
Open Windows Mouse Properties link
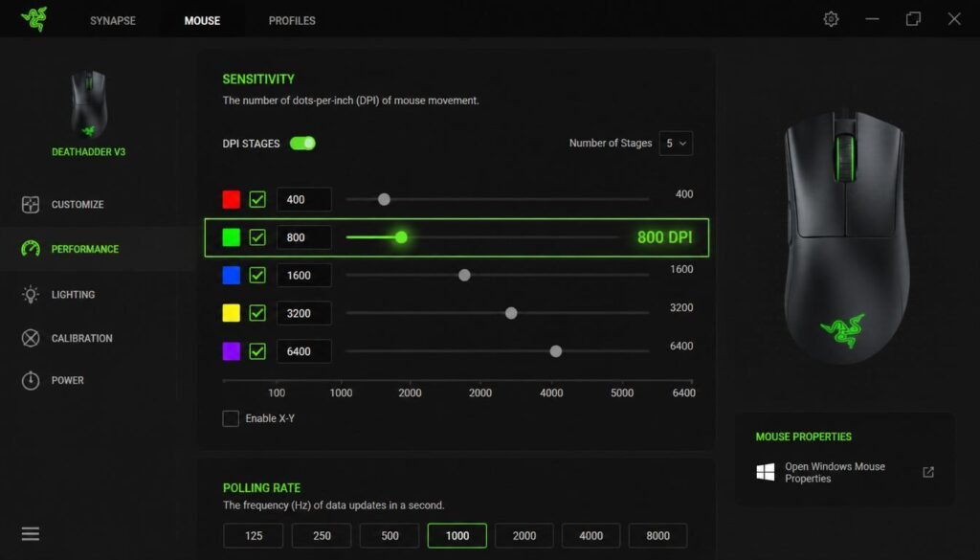(x=835, y=473)
